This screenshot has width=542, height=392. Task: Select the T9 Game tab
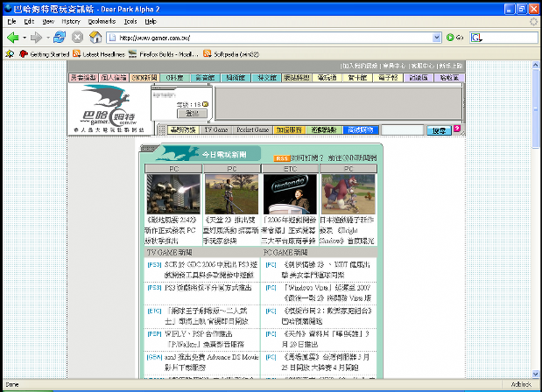[x=215, y=129]
